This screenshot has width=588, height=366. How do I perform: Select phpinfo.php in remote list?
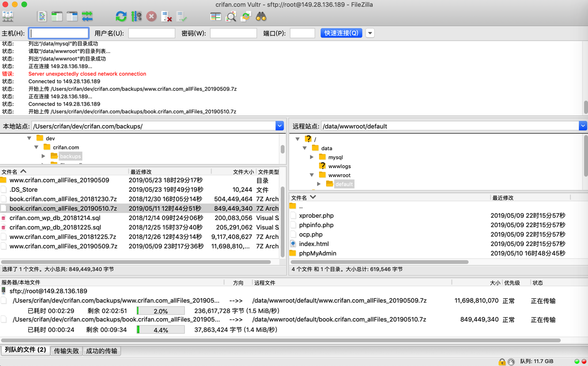pos(438,225)
